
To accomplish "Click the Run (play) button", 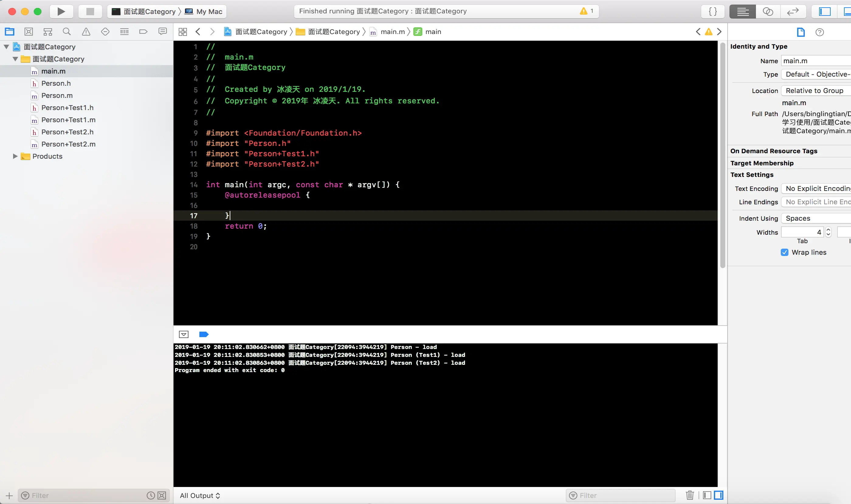I will pyautogui.click(x=61, y=12).
